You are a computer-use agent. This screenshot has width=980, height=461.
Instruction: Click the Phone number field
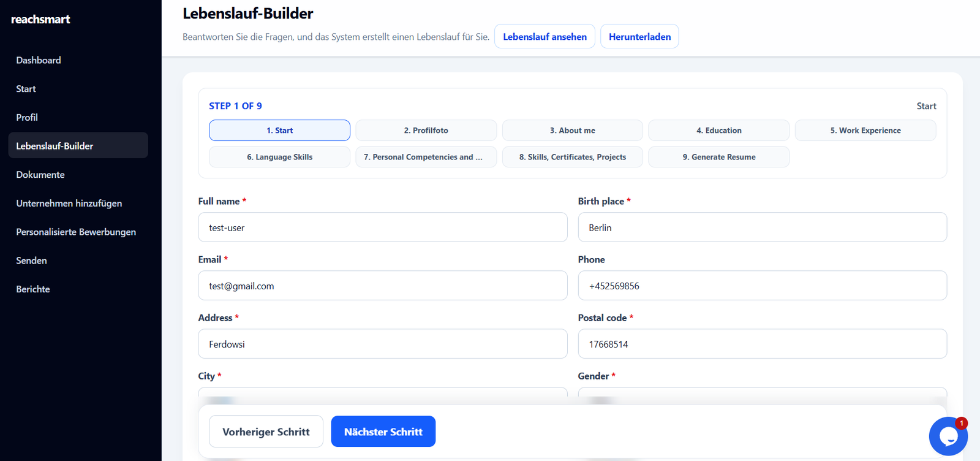click(x=763, y=286)
